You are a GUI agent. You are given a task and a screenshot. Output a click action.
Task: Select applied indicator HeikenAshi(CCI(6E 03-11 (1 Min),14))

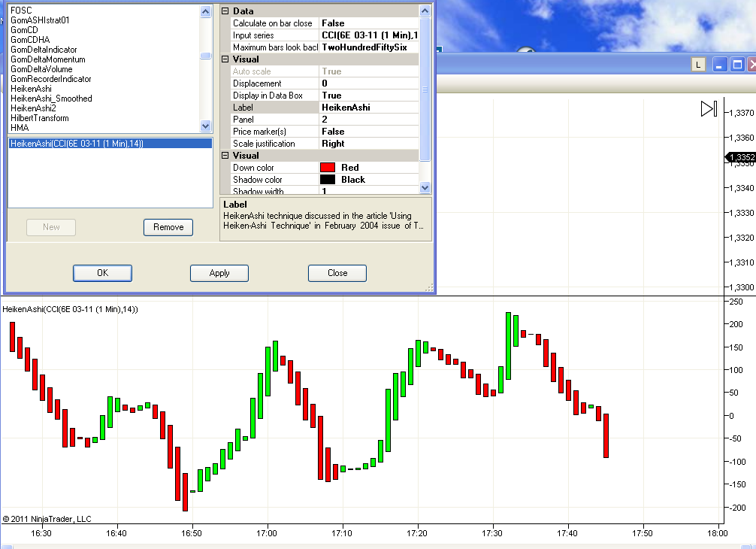point(110,144)
